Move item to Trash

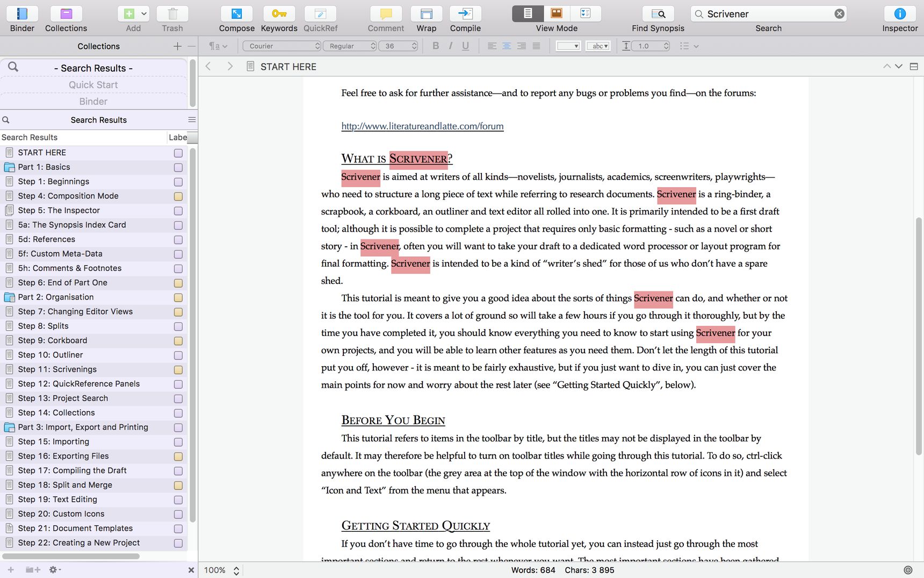click(172, 14)
